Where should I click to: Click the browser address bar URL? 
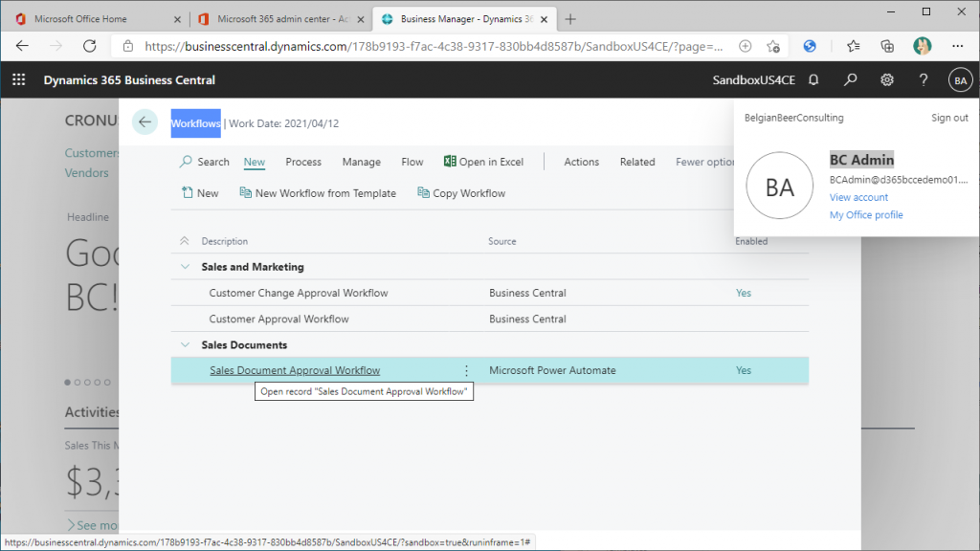click(434, 46)
